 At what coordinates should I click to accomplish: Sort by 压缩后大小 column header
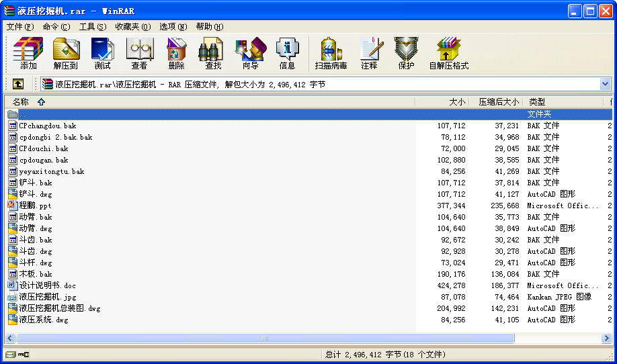pos(496,102)
